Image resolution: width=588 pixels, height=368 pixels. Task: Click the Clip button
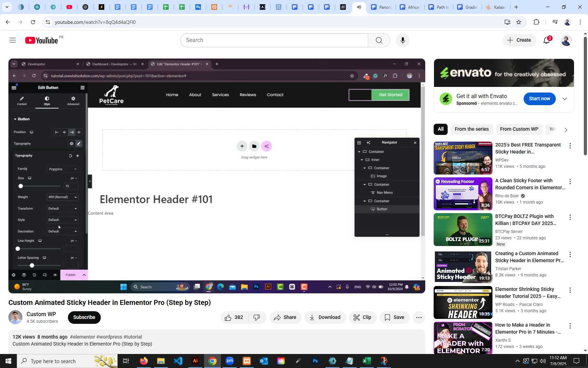(x=363, y=318)
